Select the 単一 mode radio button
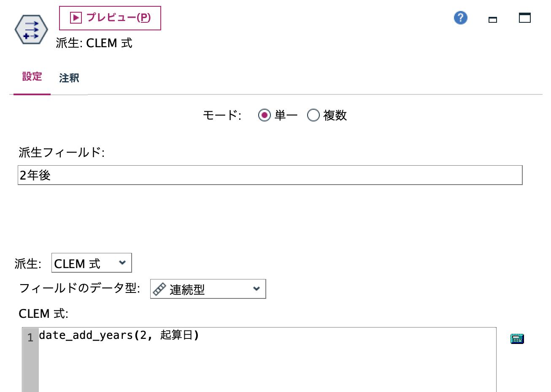Image resolution: width=551 pixels, height=392 pixels. click(x=265, y=115)
